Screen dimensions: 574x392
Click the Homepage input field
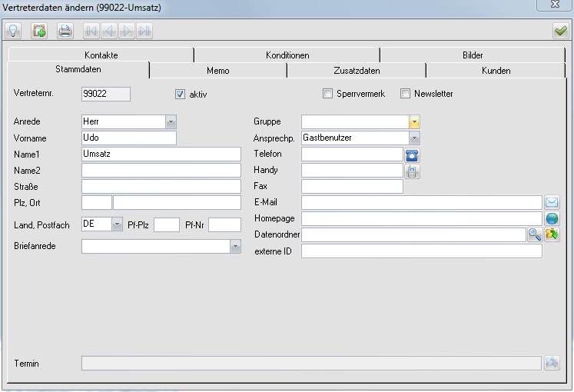pyautogui.click(x=422, y=218)
